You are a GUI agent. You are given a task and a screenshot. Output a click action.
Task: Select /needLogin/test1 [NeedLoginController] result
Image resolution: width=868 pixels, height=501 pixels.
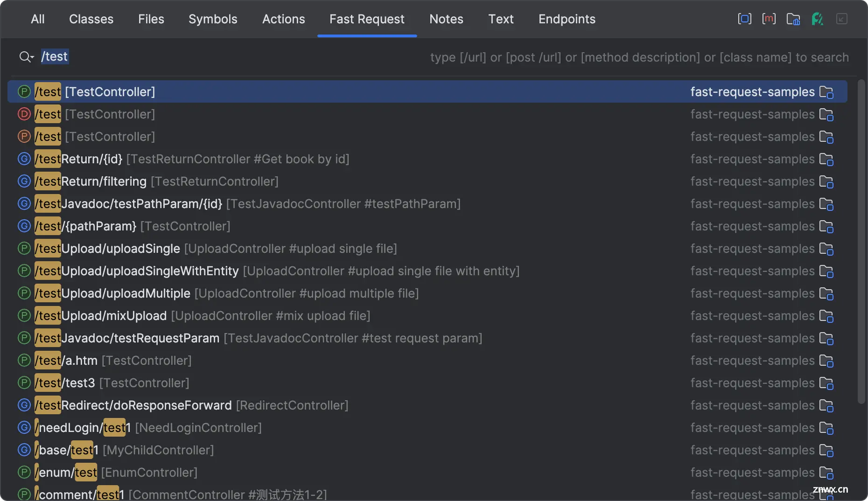pyautogui.click(x=427, y=427)
